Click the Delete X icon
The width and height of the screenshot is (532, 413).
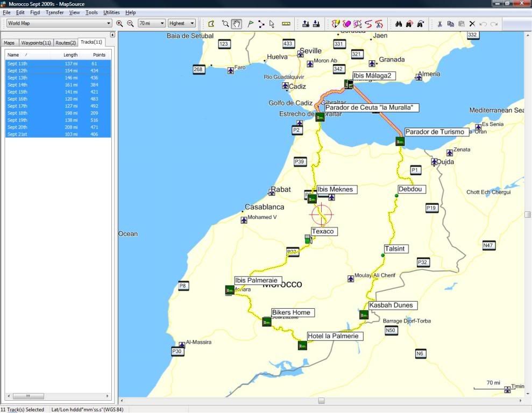(472, 24)
